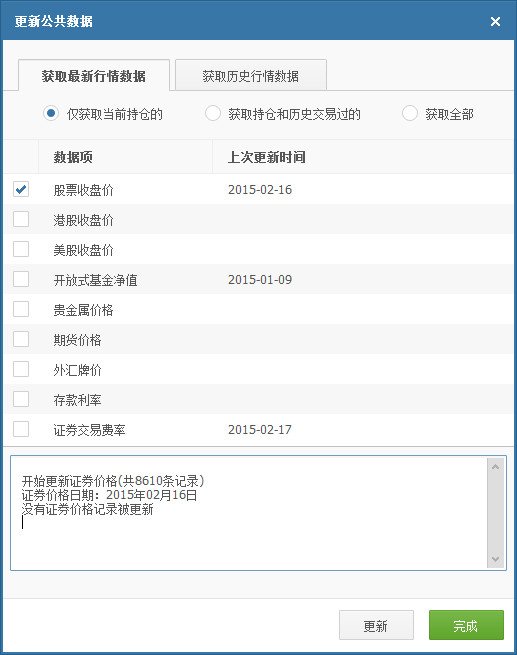Close the 更新公共数据 dialog
Image resolution: width=517 pixels, height=655 pixels.
click(x=495, y=21)
